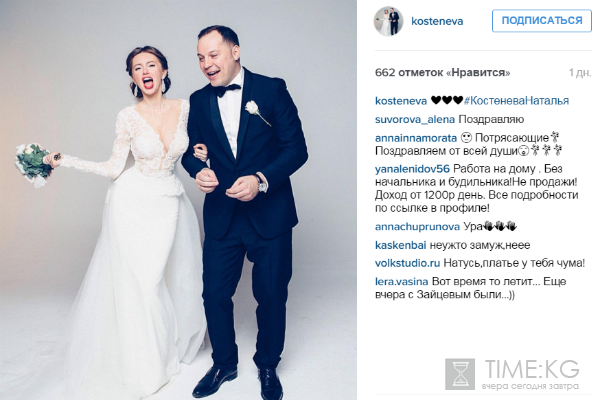Viewport: 600px width, 400px height.
Task: Open the annainnamorata commenter profile
Action: click(x=416, y=138)
